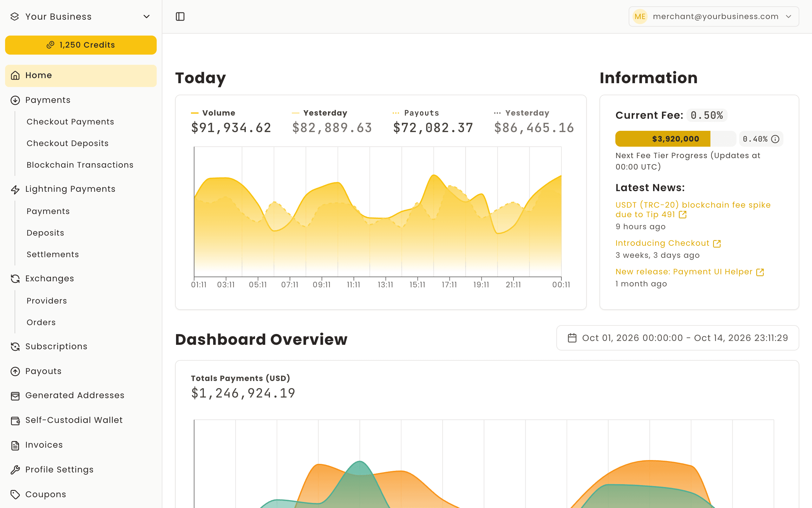Click the fee tier info icon
This screenshot has width=812, height=508.
(x=775, y=139)
